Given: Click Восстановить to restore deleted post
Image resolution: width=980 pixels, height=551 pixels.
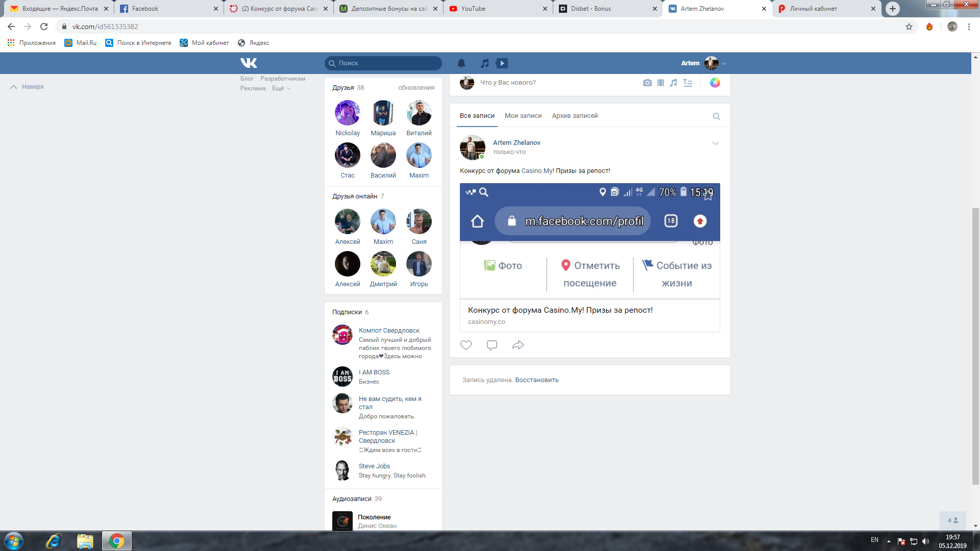Looking at the screenshot, I should [536, 380].
